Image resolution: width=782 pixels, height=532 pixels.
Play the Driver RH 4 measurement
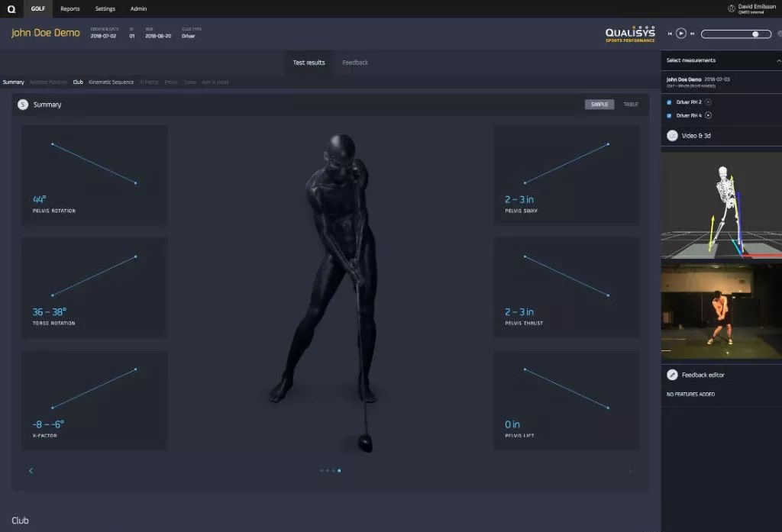point(709,115)
